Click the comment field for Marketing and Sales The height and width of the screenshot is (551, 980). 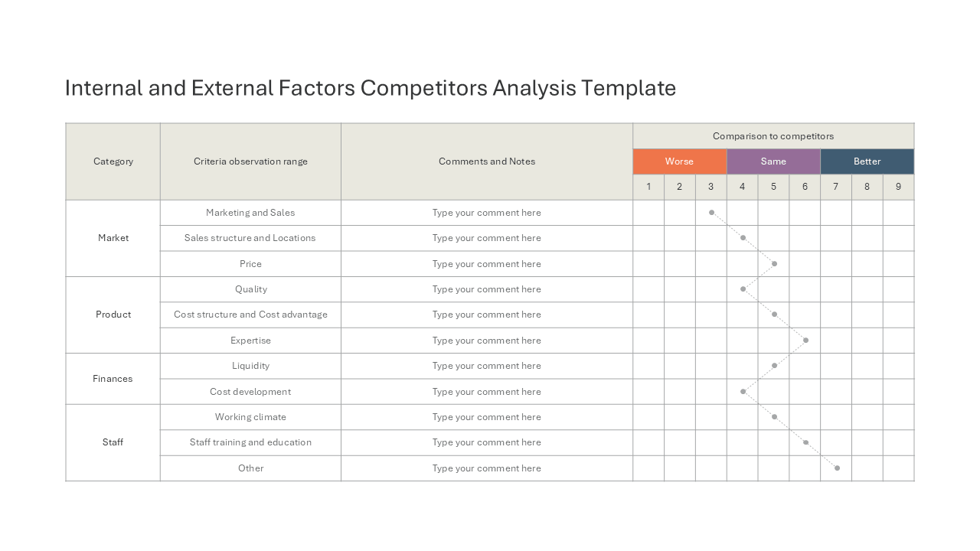[x=487, y=213]
